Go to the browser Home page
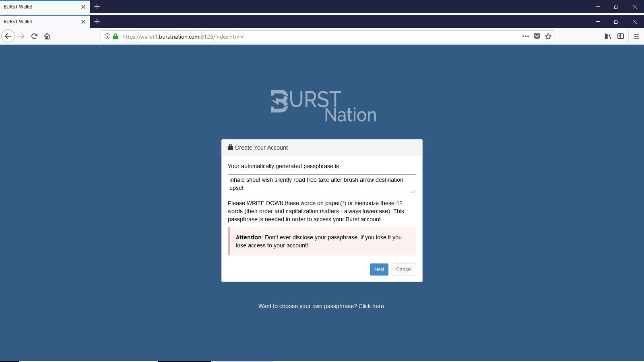This screenshot has height=362, width=644. click(x=47, y=36)
